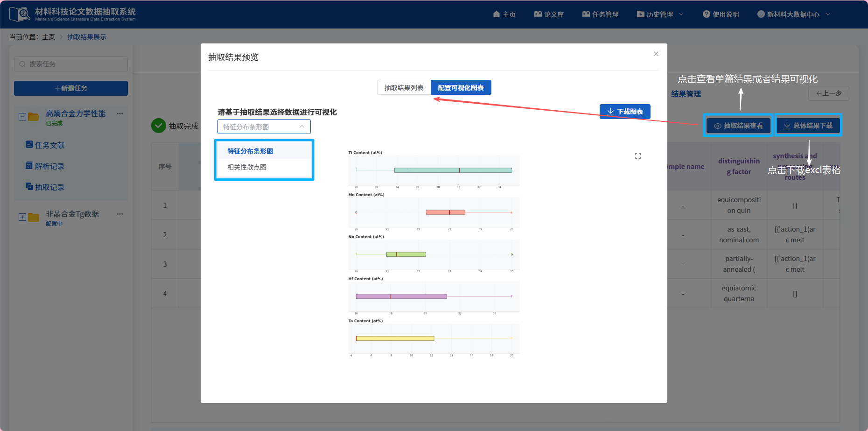Open 解析记录 from the sidebar icon
Screen dimensions: 868x431
click(x=29, y=166)
